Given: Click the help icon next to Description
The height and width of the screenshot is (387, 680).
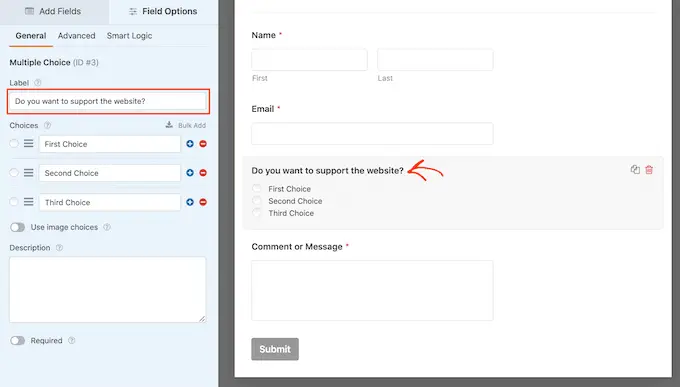Looking at the screenshot, I should (59, 248).
